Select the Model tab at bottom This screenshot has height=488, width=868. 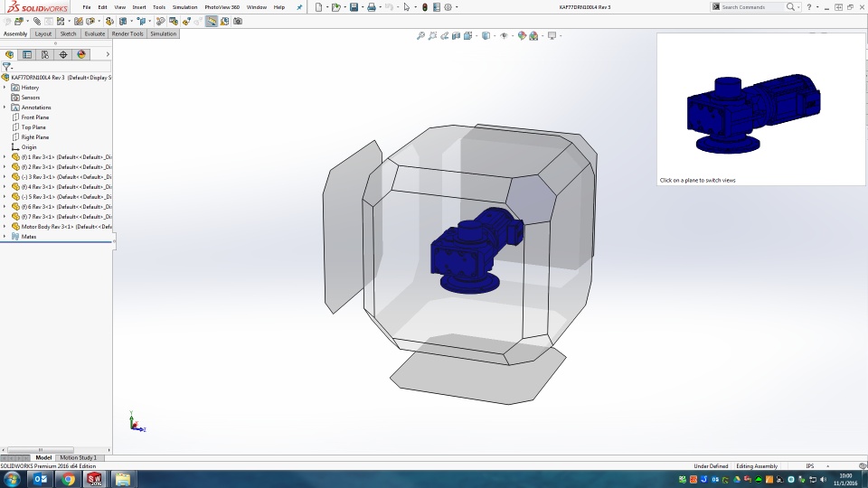[43, 457]
